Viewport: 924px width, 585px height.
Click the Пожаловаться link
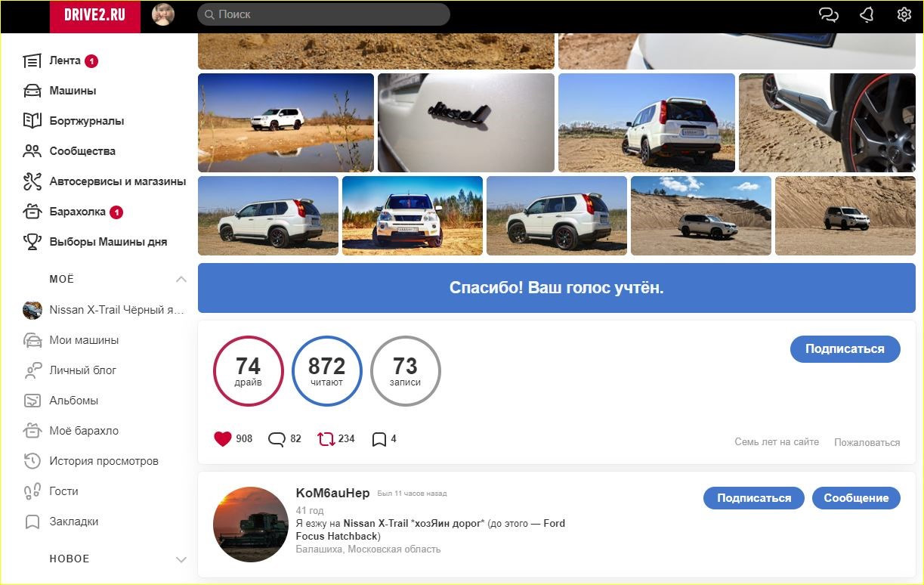867,442
